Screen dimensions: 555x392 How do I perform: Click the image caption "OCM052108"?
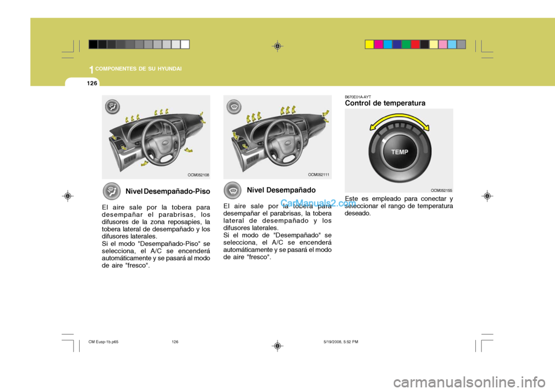point(198,175)
